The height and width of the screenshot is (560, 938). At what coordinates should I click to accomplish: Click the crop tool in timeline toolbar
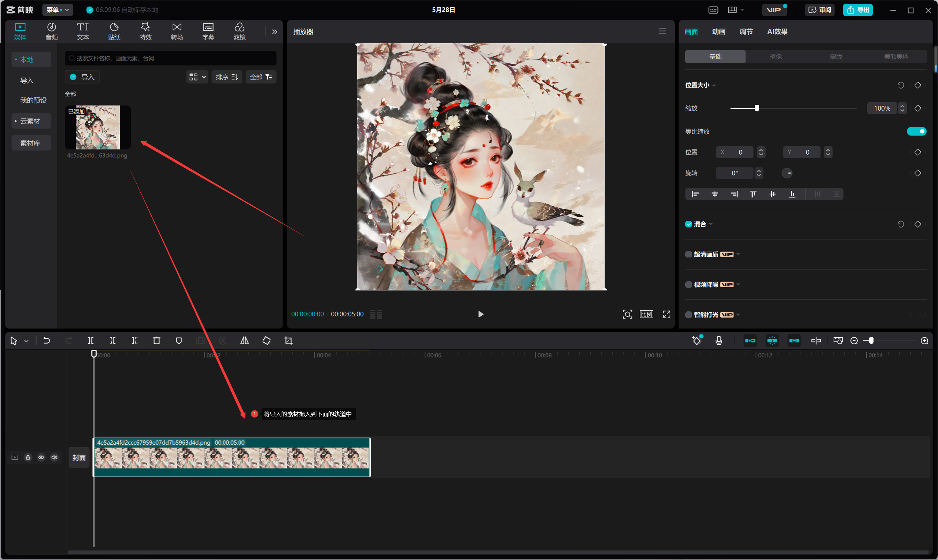(x=288, y=340)
